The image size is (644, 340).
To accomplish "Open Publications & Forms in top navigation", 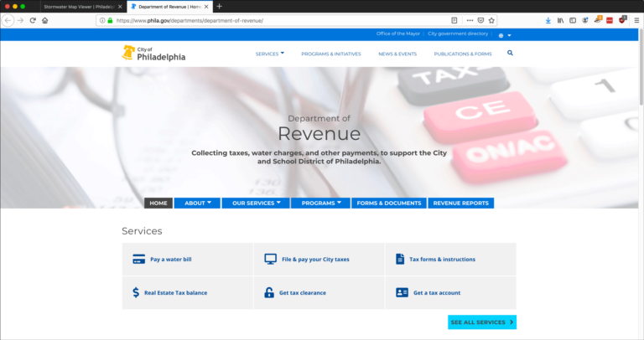I will pos(463,54).
